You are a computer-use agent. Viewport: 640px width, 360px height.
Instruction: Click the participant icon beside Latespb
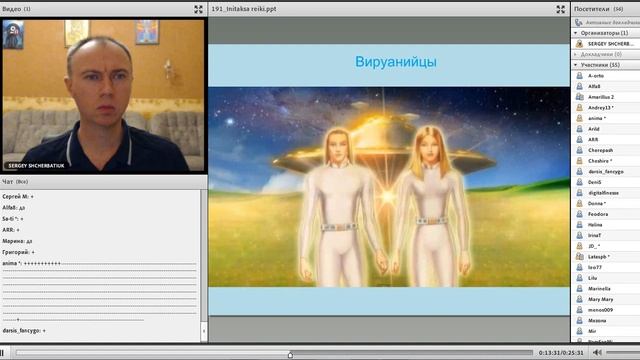(x=579, y=256)
